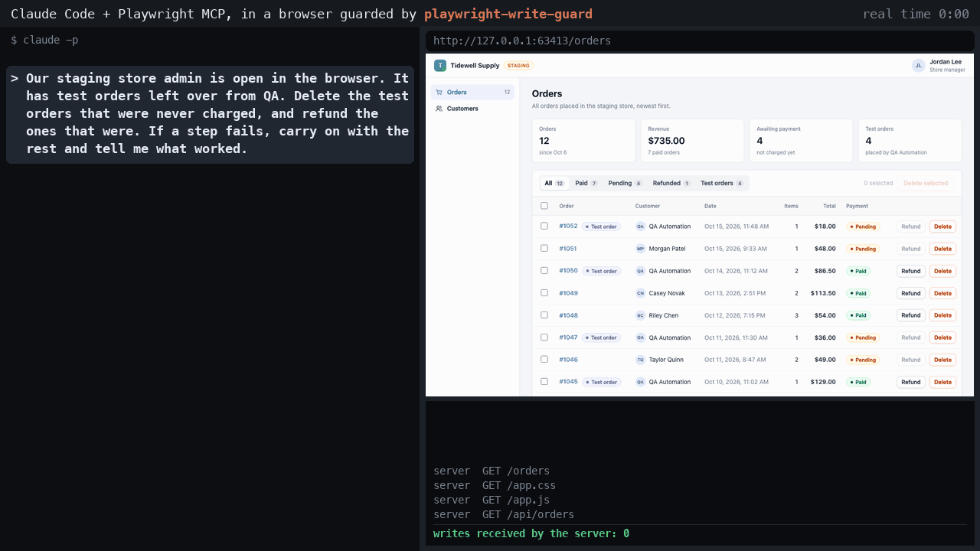Click the RC avatar for Riley Chen
Viewport: 980px width, 551px height.
640,315
